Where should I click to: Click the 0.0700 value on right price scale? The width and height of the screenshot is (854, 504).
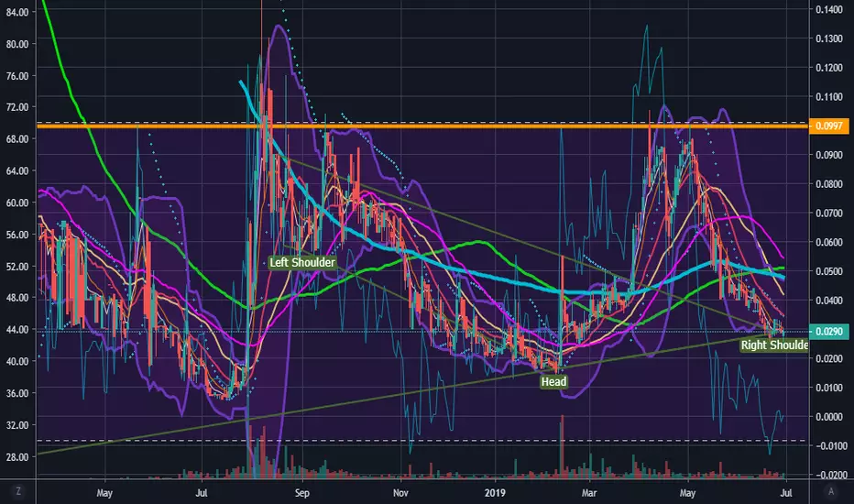point(829,213)
